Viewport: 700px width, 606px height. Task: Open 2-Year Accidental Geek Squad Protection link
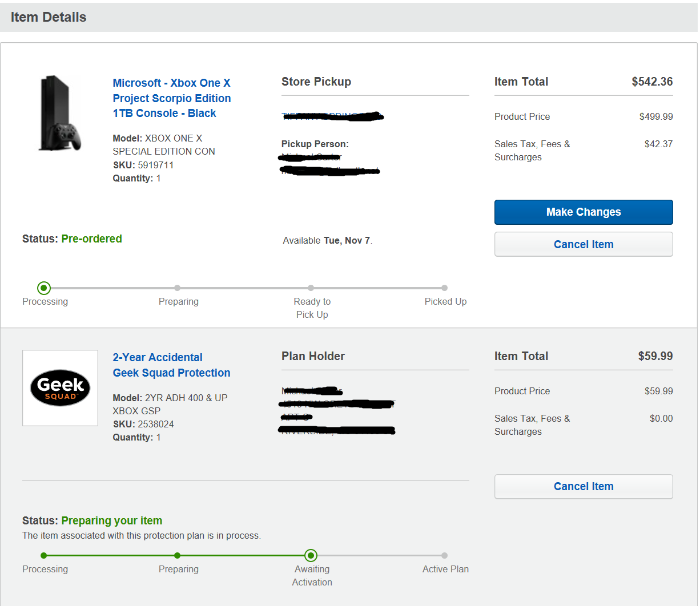coord(171,365)
